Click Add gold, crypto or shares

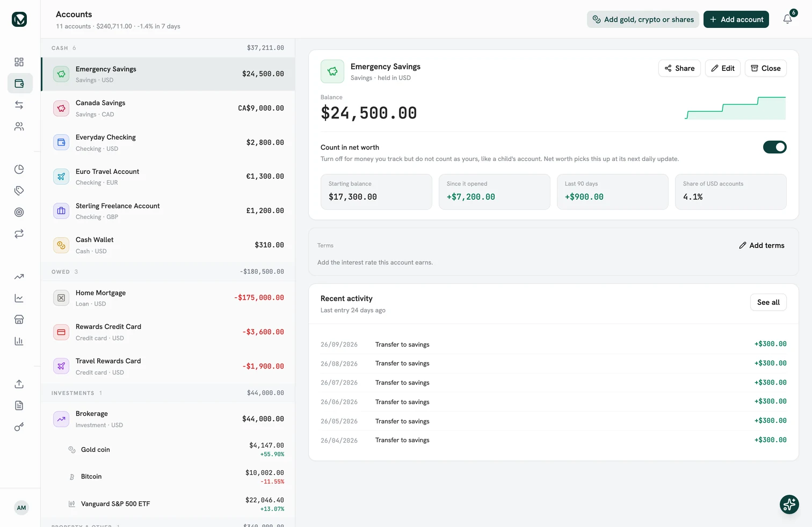tap(643, 19)
